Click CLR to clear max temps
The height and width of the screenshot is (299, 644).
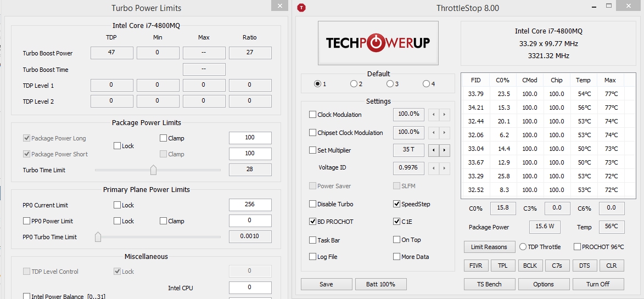[x=612, y=266]
